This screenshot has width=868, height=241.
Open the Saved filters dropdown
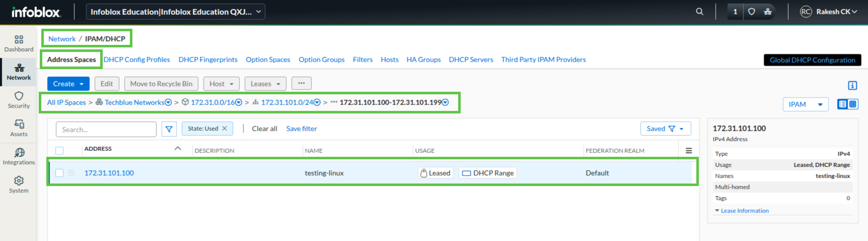click(x=666, y=129)
